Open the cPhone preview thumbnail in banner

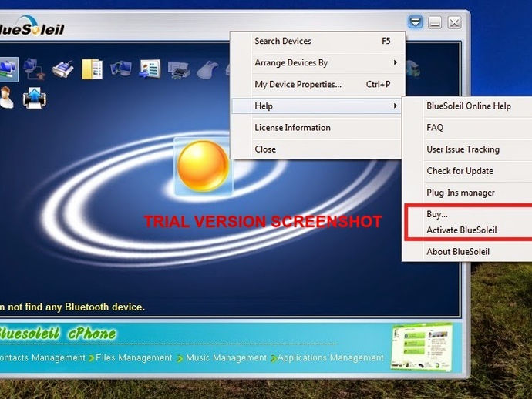[x=422, y=347]
